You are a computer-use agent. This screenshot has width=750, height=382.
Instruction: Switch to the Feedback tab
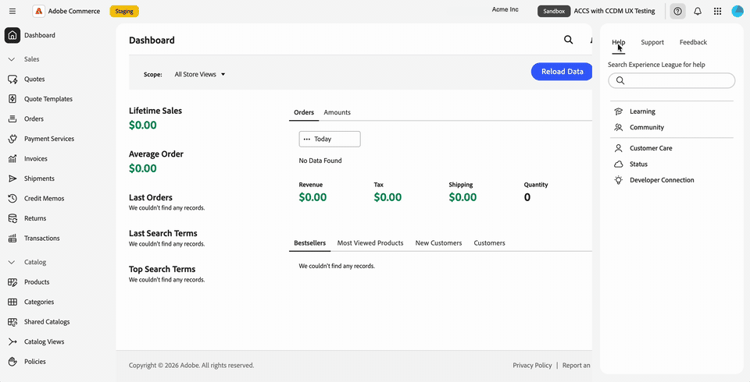693,42
